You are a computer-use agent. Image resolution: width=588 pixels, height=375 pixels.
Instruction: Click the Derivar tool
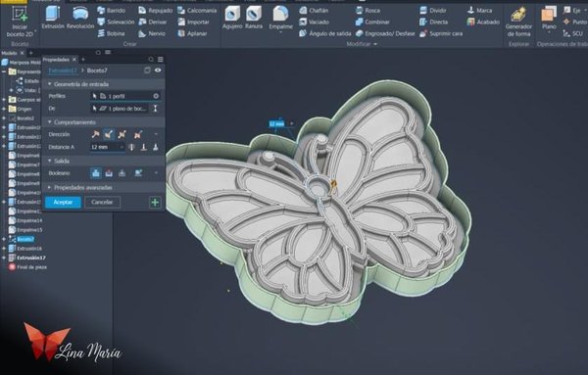pyautogui.click(x=153, y=23)
